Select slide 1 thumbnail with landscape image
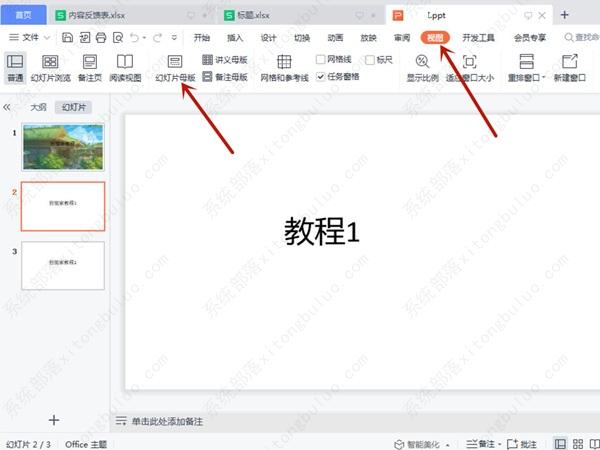 63,147
